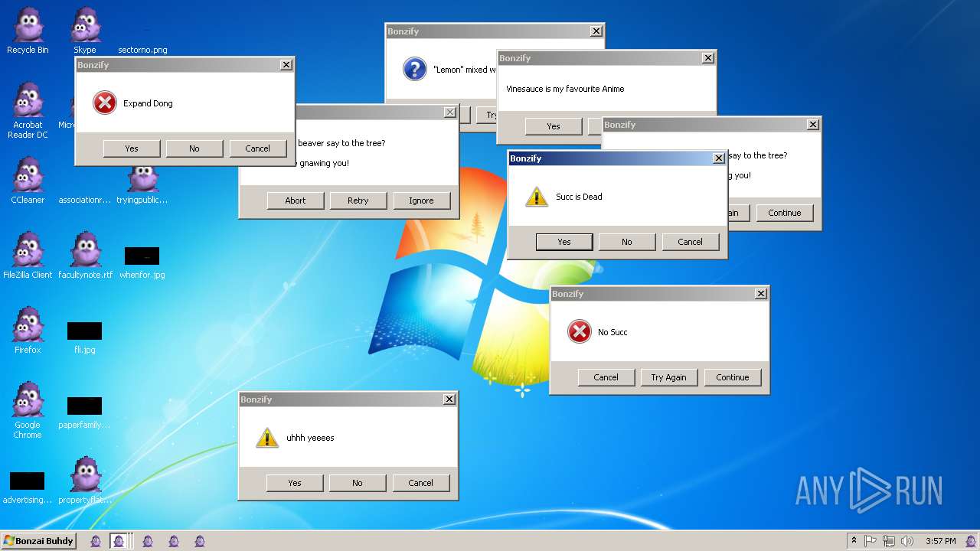Click the blue question mark icon in Lemon dialog
The image size is (980, 551).
click(x=414, y=70)
